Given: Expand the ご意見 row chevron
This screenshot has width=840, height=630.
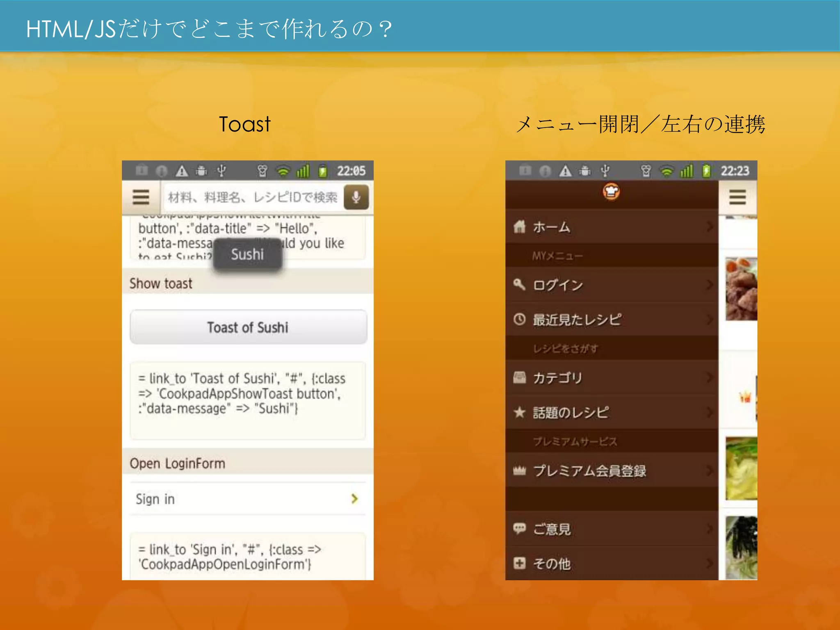Looking at the screenshot, I should coord(710,529).
